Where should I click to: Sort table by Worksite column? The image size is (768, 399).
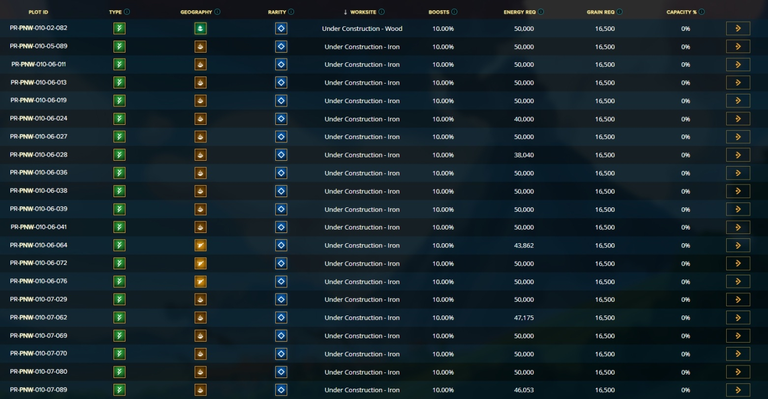coord(363,12)
